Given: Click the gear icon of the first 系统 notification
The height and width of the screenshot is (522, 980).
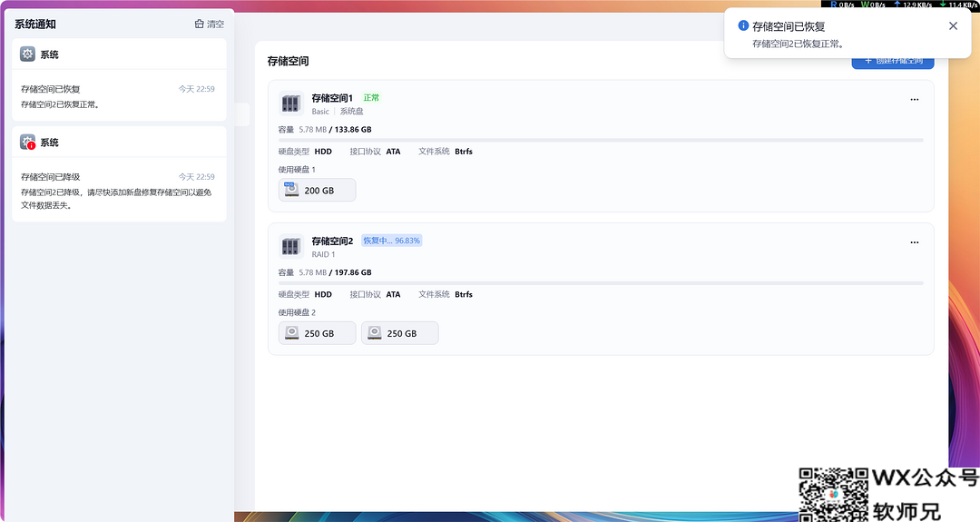Looking at the screenshot, I should click(27, 54).
